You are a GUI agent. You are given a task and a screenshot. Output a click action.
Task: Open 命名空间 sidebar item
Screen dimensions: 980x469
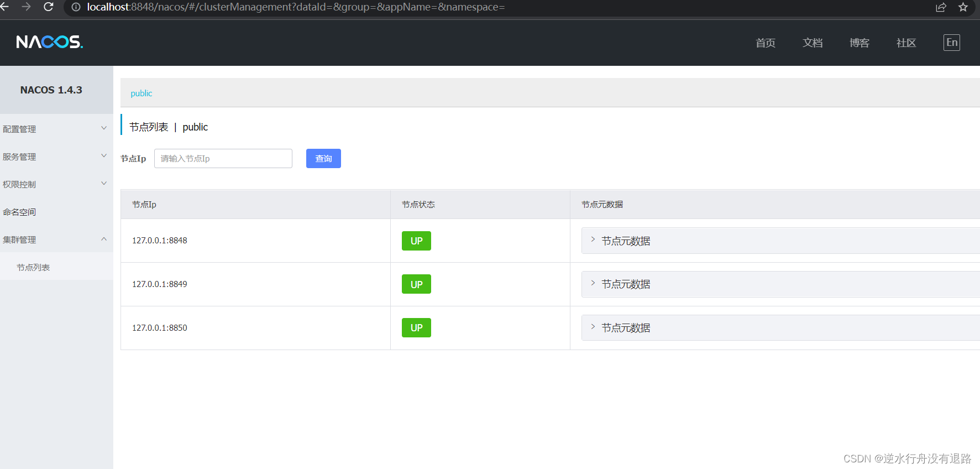pos(56,211)
